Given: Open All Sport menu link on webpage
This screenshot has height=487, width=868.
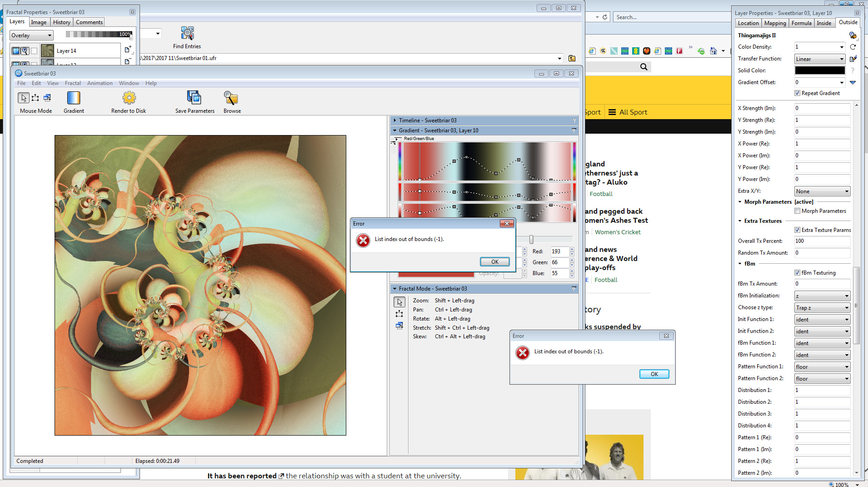Looking at the screenshot, I should 628,112.
